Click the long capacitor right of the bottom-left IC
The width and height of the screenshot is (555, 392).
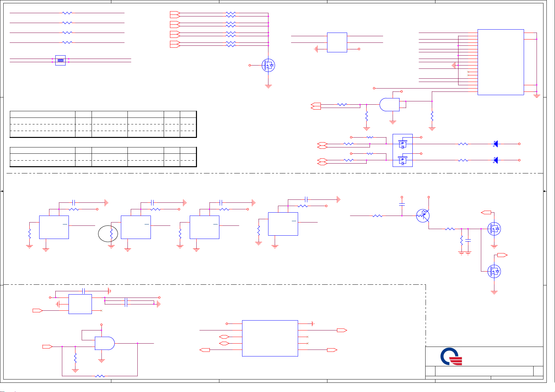coord(126,303)
